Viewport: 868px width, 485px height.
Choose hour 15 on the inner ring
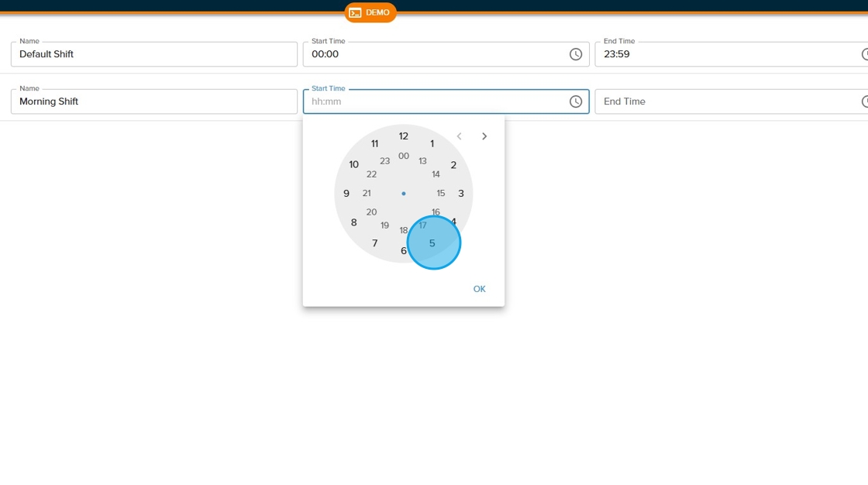[441, 194]
